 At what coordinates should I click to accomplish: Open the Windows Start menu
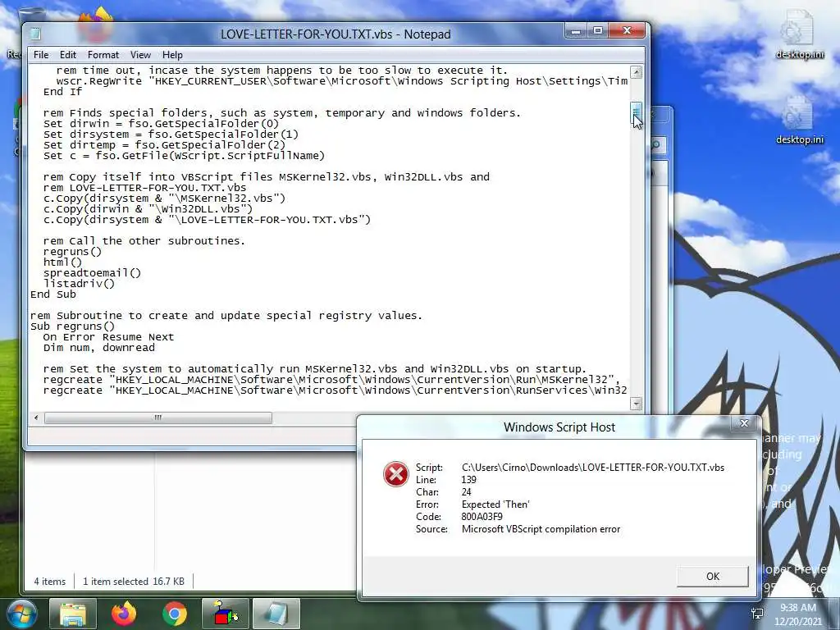point(21,614)
